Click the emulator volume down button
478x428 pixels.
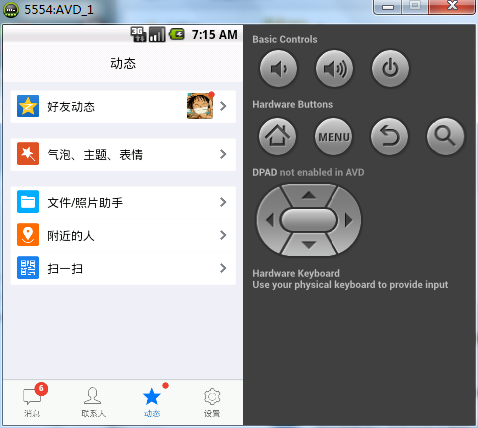(x=278, y=69)
